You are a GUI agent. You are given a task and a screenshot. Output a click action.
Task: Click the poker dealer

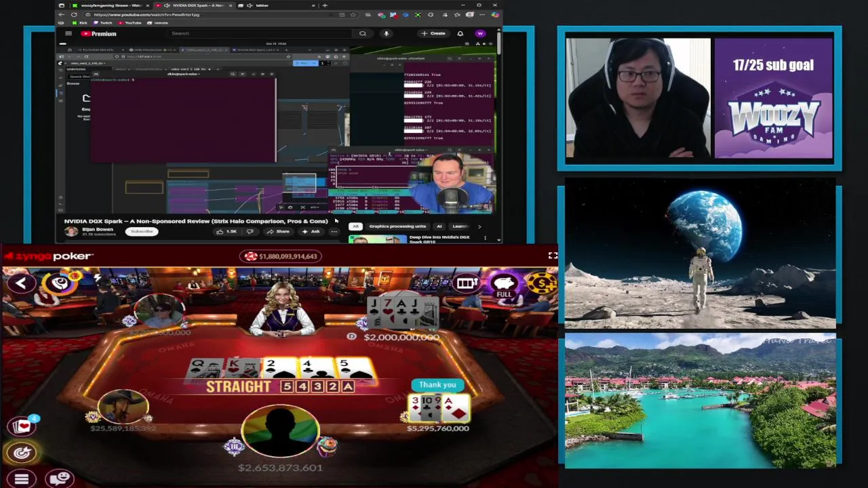[x=281, y=309]
